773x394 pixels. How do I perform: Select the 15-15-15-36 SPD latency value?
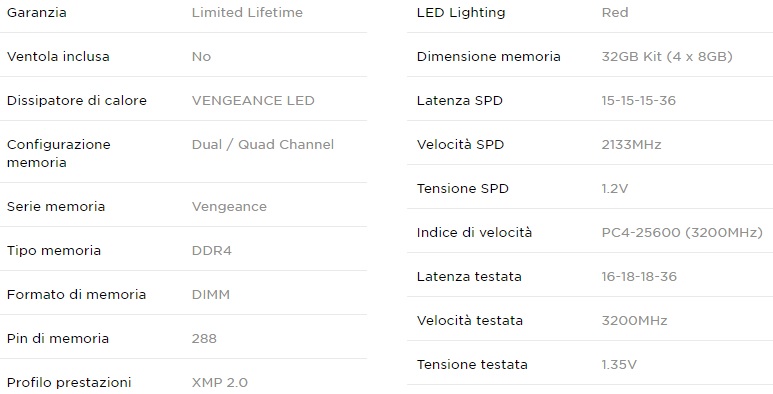(x=638, y=101)
